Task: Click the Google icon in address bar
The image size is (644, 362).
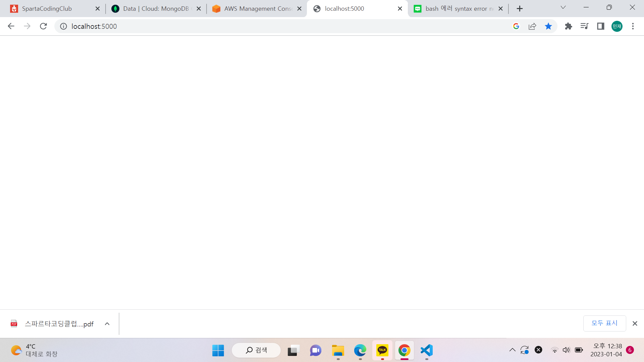Action: point(516,26)
